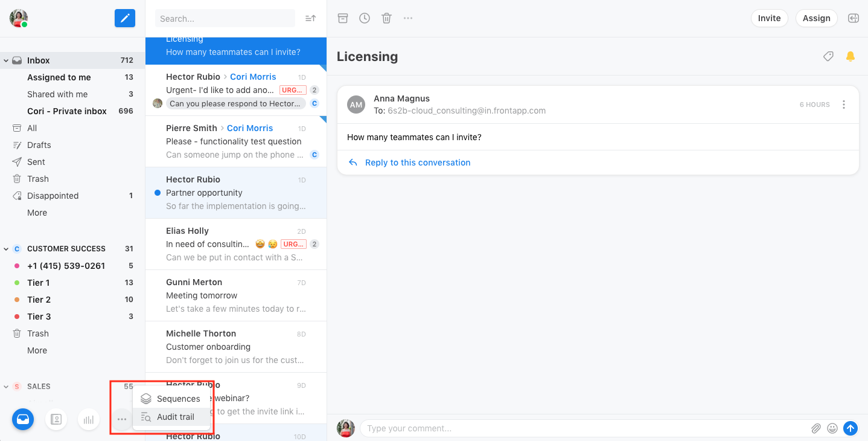The height and width of the screenshot is (441, 868).
Task: Open the emoji picker in the comment box
Action: coord(832,428)
